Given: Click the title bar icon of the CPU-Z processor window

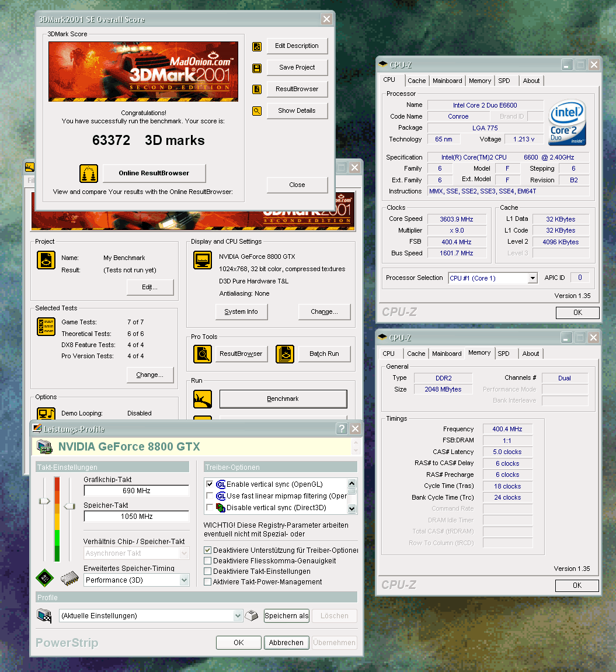Looking at the screenshot, I should point(383,64).
